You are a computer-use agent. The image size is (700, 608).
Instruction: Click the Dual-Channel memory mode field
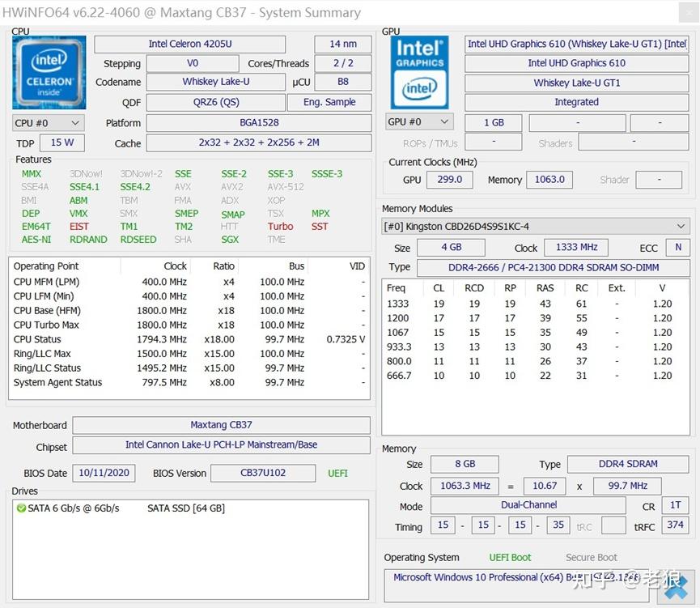528,505
